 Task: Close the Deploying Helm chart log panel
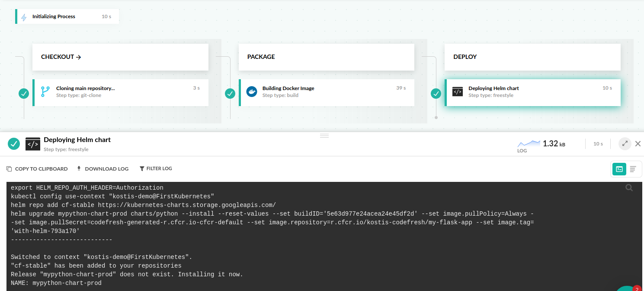[x=638, y=144]
